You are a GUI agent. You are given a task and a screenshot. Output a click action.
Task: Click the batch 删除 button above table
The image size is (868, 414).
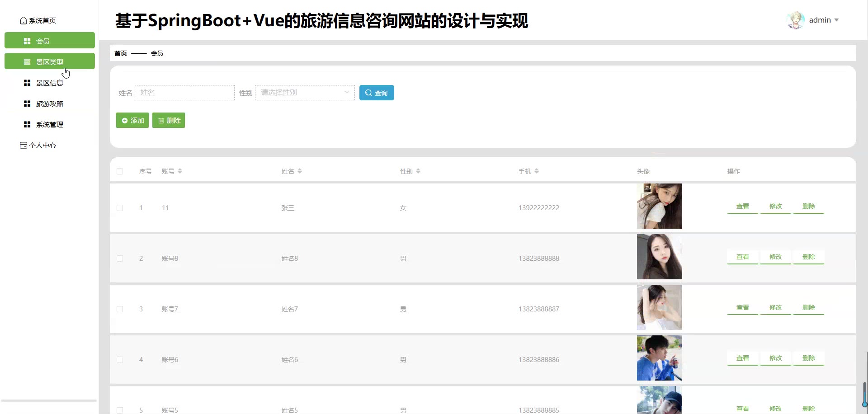169,120
